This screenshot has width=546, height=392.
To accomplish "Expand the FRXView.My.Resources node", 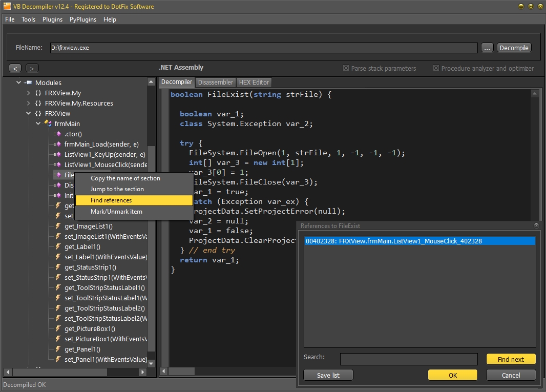I will pos(29,103).
